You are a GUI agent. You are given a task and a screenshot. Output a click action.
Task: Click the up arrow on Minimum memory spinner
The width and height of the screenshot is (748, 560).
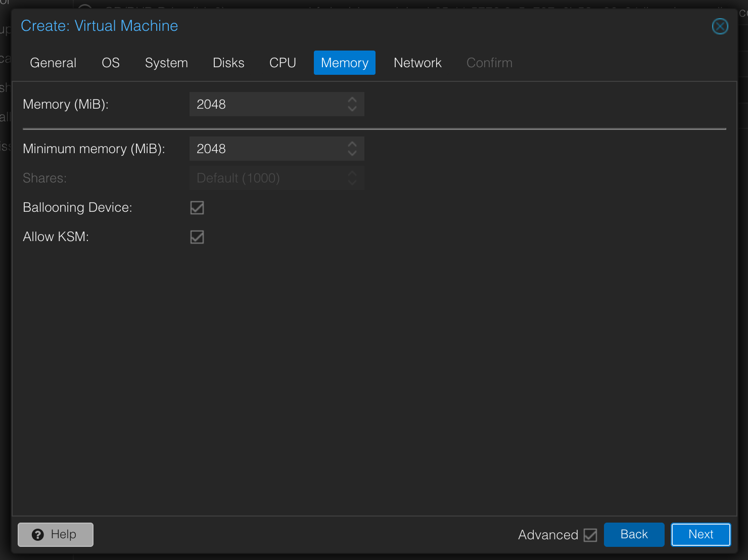tap(352, 145)
